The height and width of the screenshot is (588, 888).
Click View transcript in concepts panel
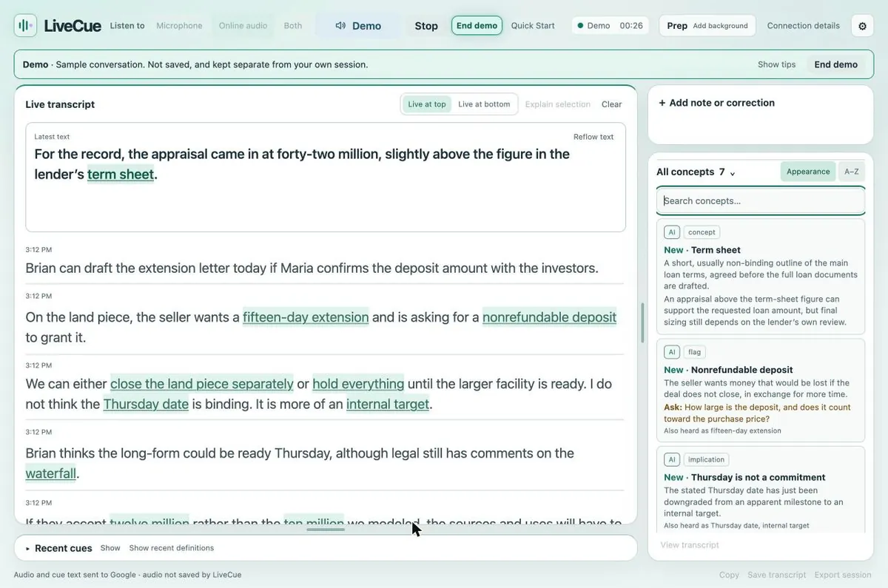coord(690,545)
